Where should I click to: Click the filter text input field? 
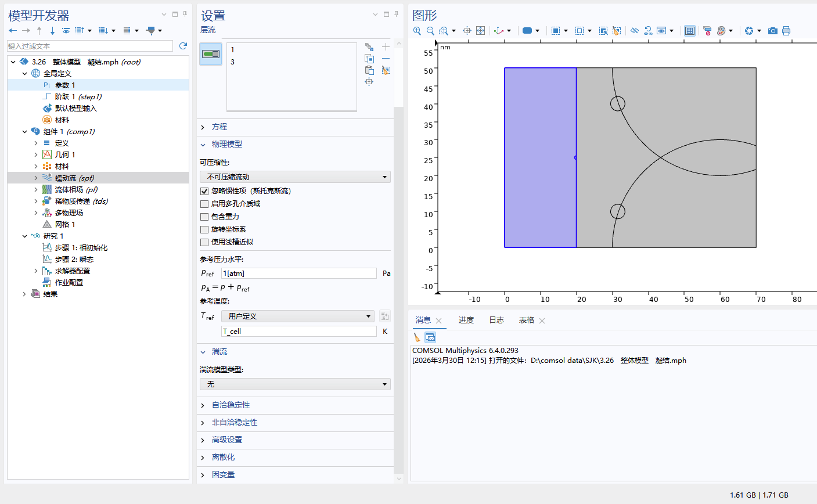pyautogui.click(x=90, y=46)
